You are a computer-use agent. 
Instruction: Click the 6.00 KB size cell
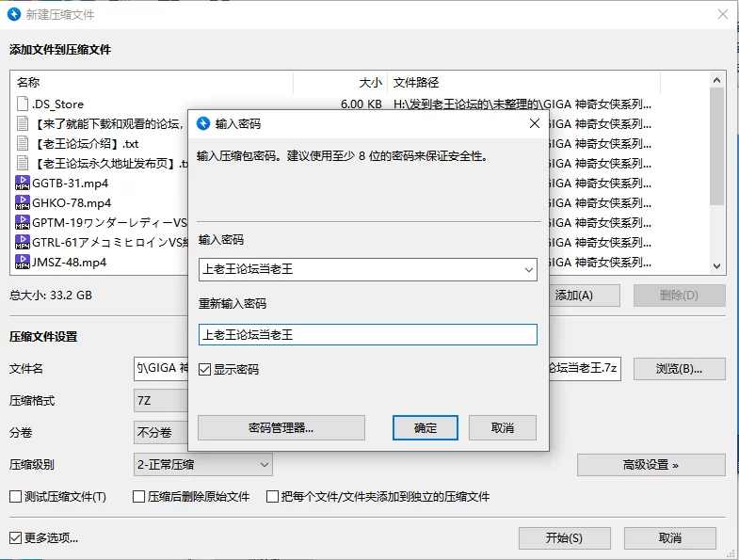tap(361, 104)
